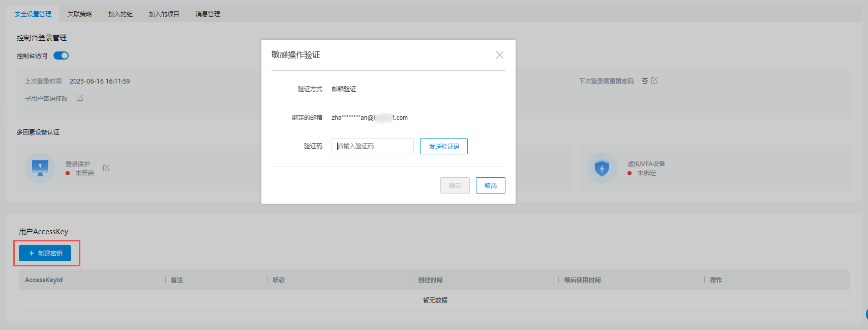Focus the 验证码 input field

pos(372,146)
